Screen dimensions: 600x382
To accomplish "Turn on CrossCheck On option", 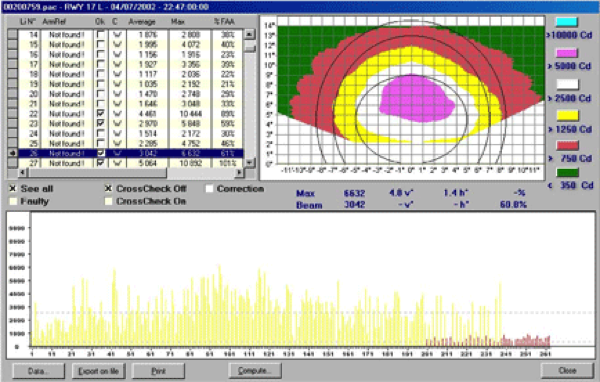I will click(109, 201).
